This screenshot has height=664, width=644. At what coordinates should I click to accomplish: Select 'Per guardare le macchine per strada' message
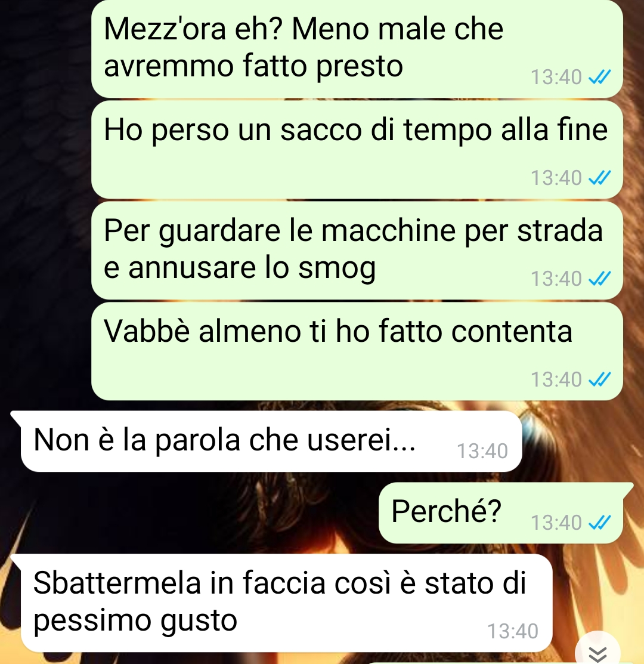[357, 251]
